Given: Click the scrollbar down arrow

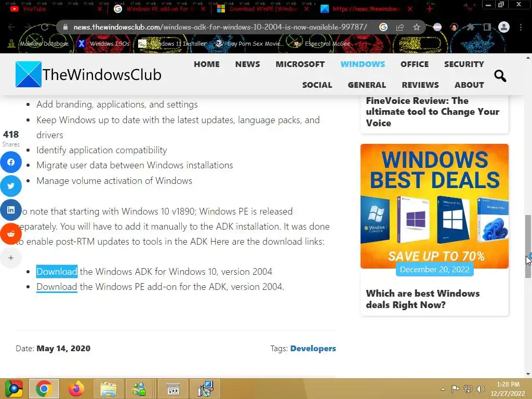Looking at the screenshot, I should pyautogui.click(x=528, y=374).
